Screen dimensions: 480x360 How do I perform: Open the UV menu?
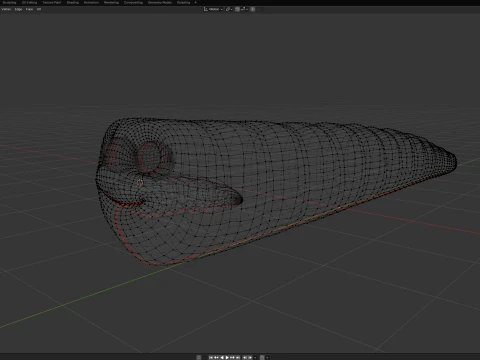[39, 9]
